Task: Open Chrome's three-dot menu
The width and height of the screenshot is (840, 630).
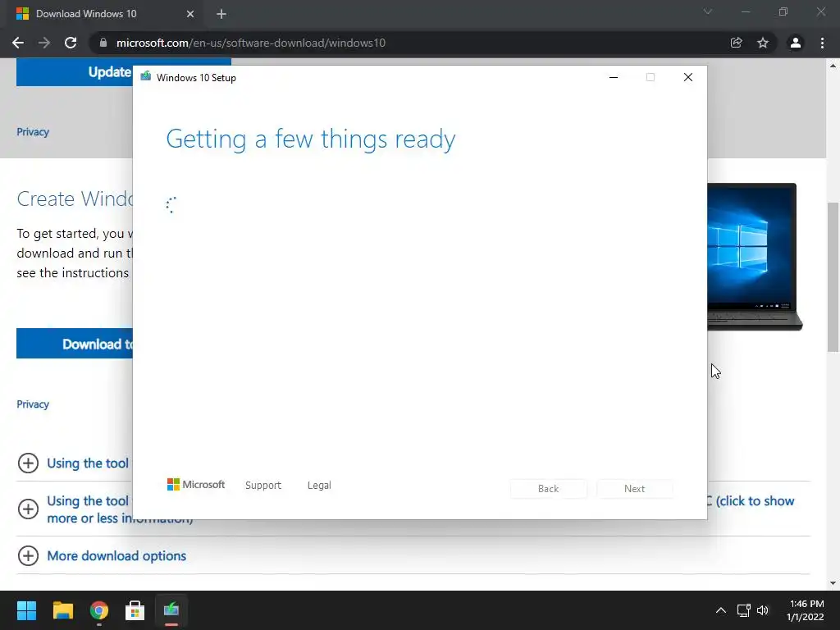Action: pyautogui.click(x=822, y=43)
